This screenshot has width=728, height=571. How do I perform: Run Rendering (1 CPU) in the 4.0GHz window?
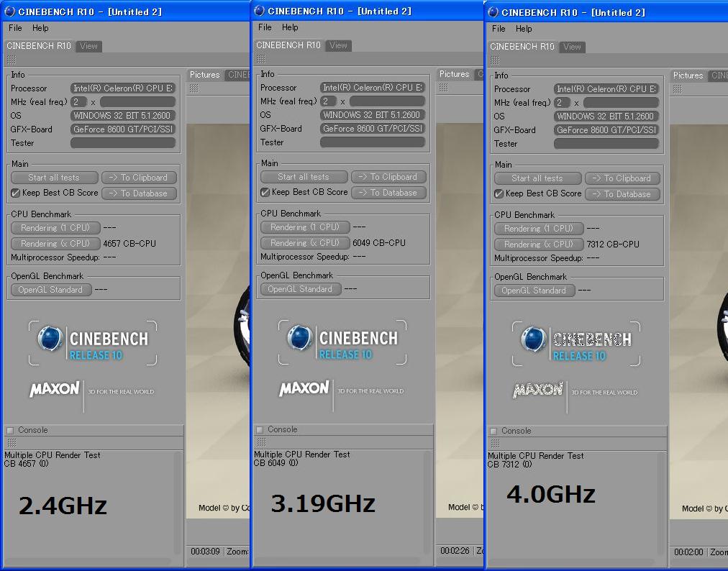[539, 229]
